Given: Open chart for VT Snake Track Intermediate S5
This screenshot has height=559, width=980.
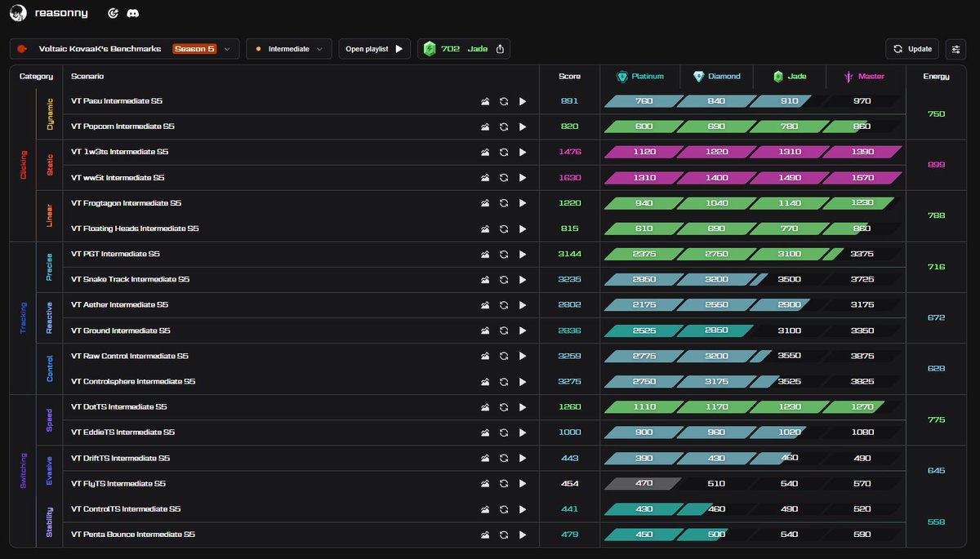Looking at the screenshot, I should pyautogui.click(x=485, y=279).
